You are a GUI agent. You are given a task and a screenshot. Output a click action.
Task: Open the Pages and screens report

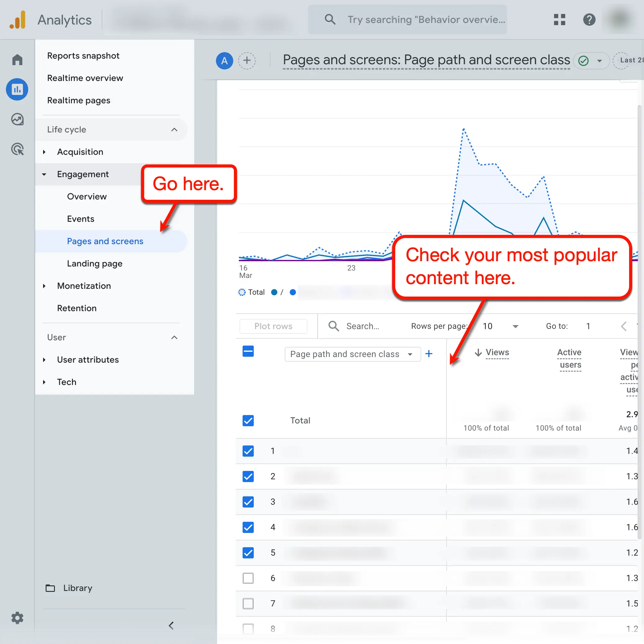[x=105, y=241]
